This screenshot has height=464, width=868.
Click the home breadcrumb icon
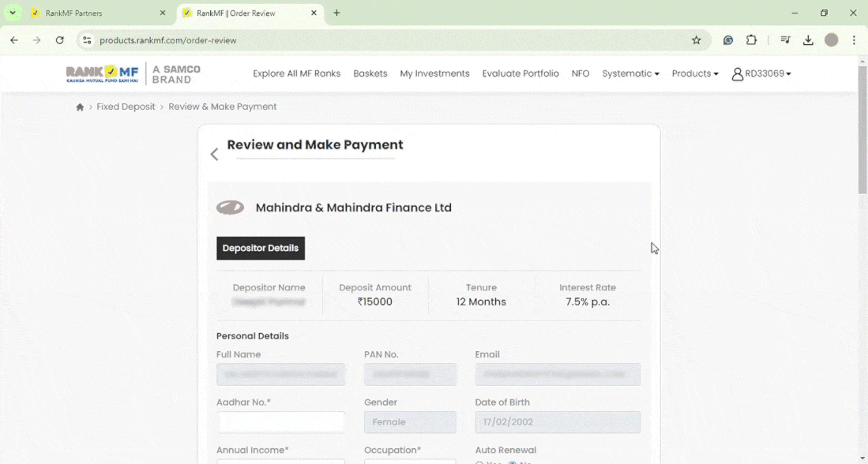[80, 107]
